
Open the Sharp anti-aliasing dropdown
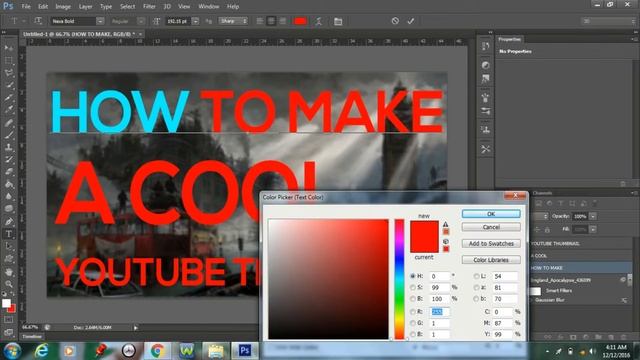tap(233, 21)
